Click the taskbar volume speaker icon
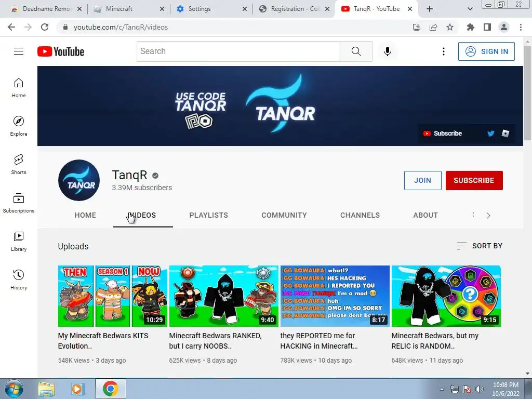The image size is (532, 399). (480, 389)
